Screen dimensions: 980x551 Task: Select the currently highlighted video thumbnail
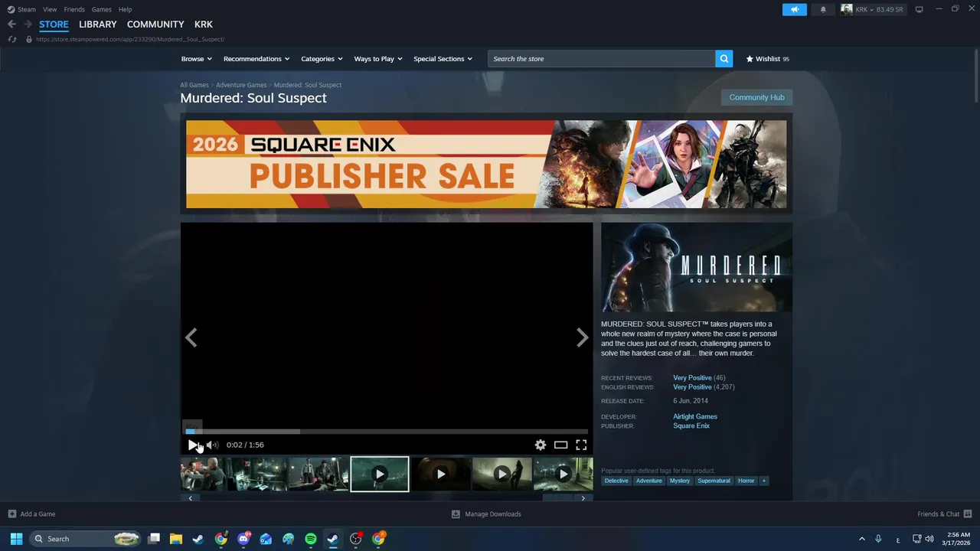pos(380,474)
